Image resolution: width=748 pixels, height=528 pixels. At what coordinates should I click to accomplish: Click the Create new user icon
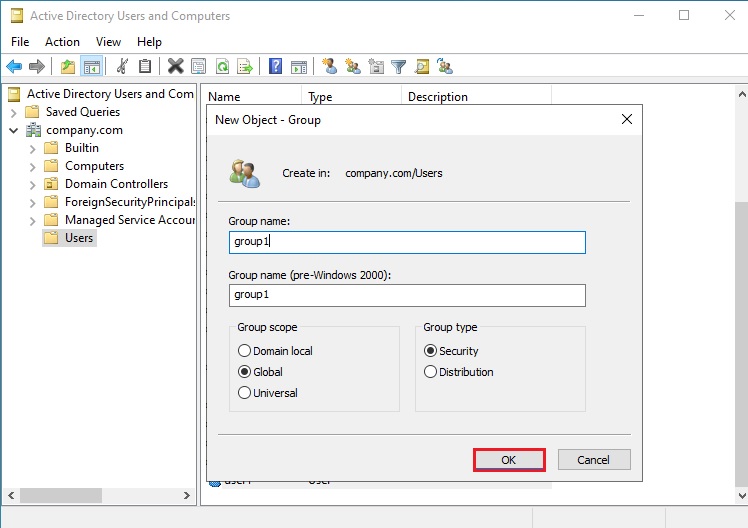(x=329, y=66)
